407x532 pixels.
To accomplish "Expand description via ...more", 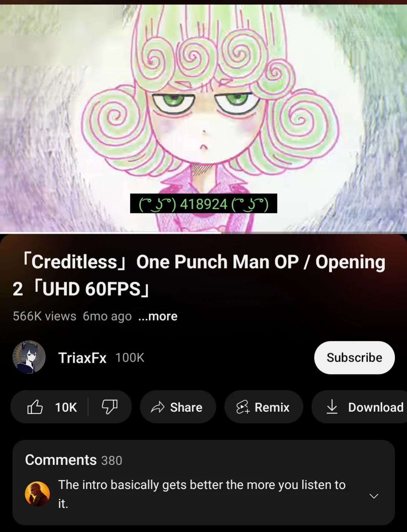I will [x=158, y=316].
